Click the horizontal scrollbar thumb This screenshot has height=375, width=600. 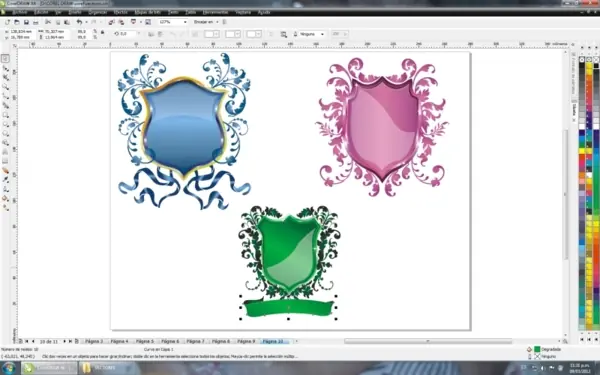428,341
